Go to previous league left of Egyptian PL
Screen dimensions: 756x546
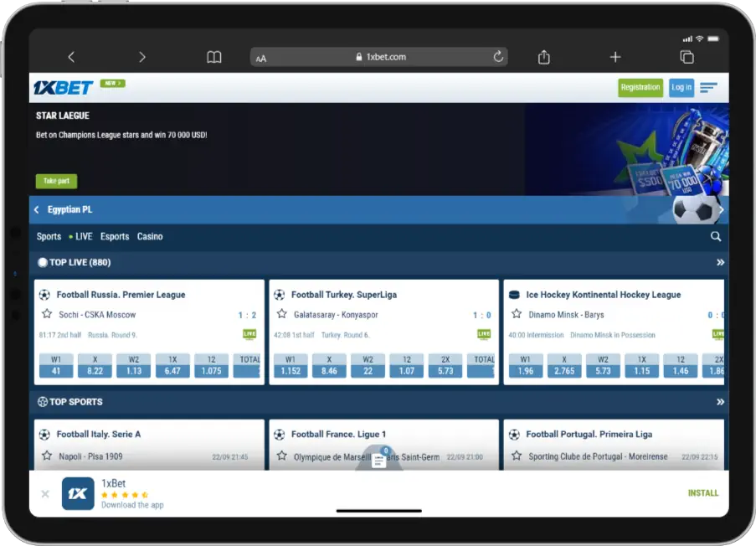point(37,209)
